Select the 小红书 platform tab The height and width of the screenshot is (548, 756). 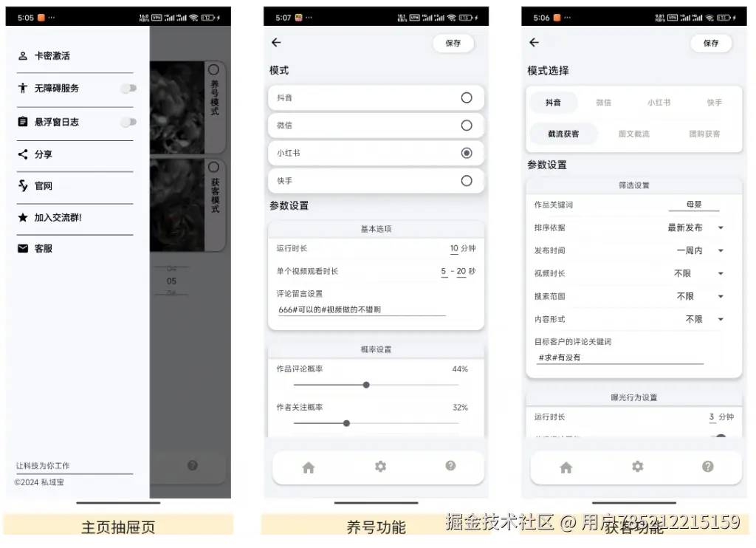658,103
